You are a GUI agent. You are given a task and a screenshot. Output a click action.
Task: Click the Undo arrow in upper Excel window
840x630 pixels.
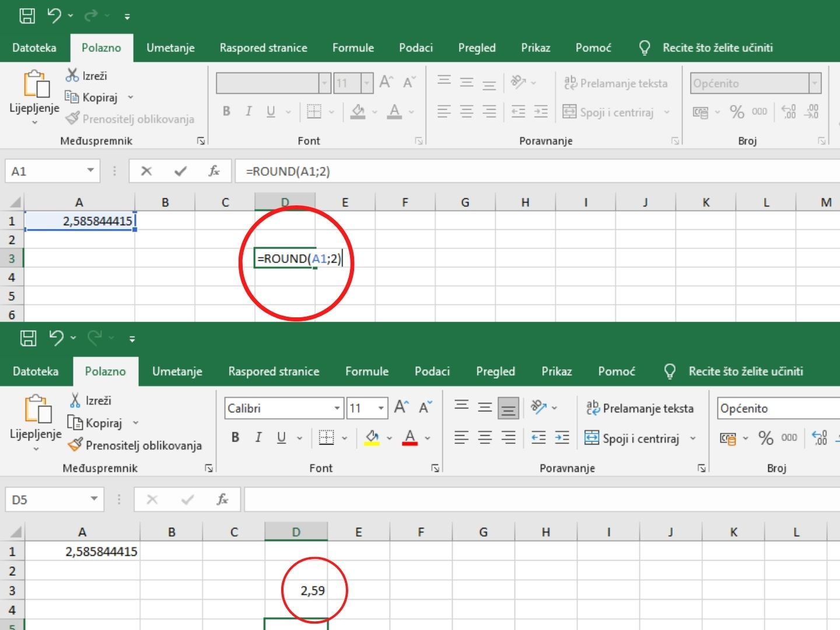(x=54, y=16)
